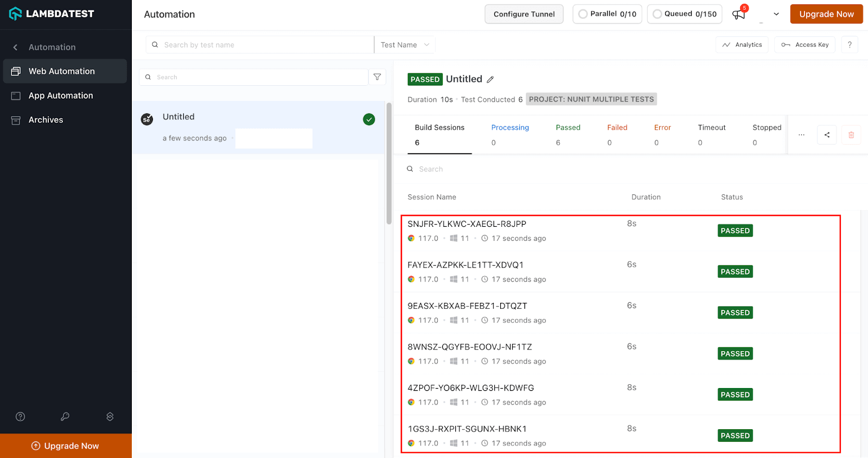This screenshot has width=868, height=458.
Task: Click the announcements megaphone icon
Action: coord(738,15)
